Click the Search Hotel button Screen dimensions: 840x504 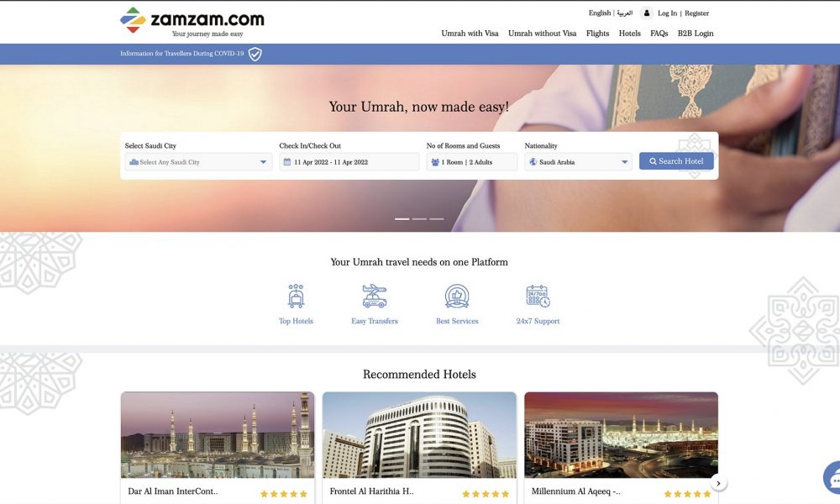[x=676, y=161]
